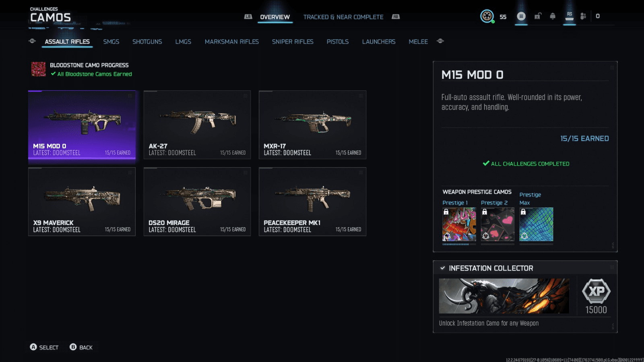This screenshot has height=362, width=644.
Task: Toggle the Infestation Collector checkmark
Action: tap(443, 268)
